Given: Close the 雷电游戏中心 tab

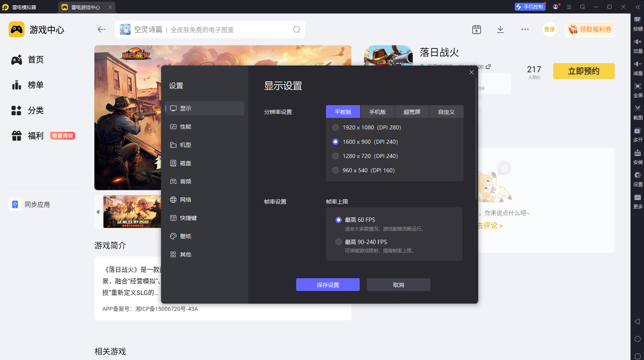Looking at the screenshot, I should (110, 7).
